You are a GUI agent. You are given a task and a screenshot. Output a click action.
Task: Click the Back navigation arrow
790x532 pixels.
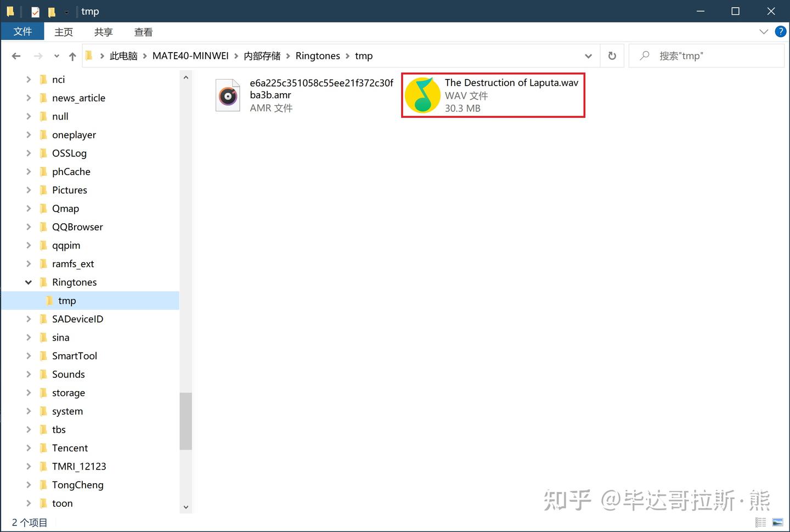pos(16,56)
